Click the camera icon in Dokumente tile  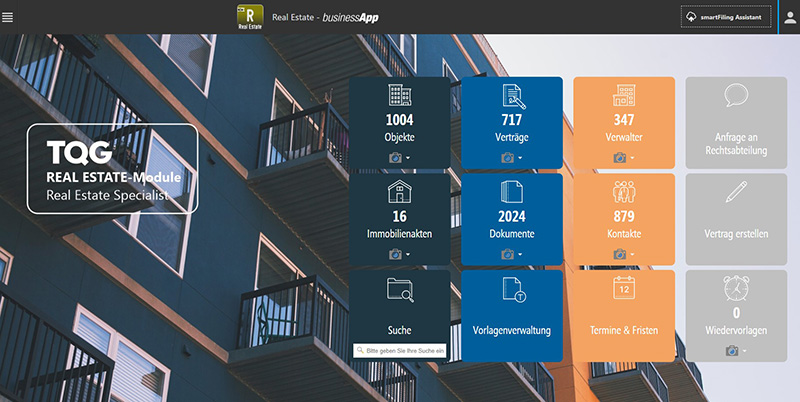pyautogui.click(x=508, y=254)
